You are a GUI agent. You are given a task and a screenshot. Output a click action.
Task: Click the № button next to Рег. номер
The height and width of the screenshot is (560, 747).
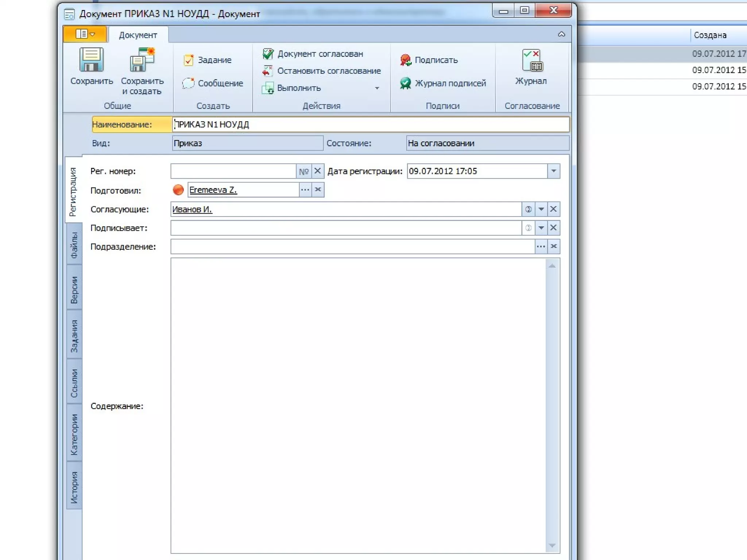tap(303, 171)
